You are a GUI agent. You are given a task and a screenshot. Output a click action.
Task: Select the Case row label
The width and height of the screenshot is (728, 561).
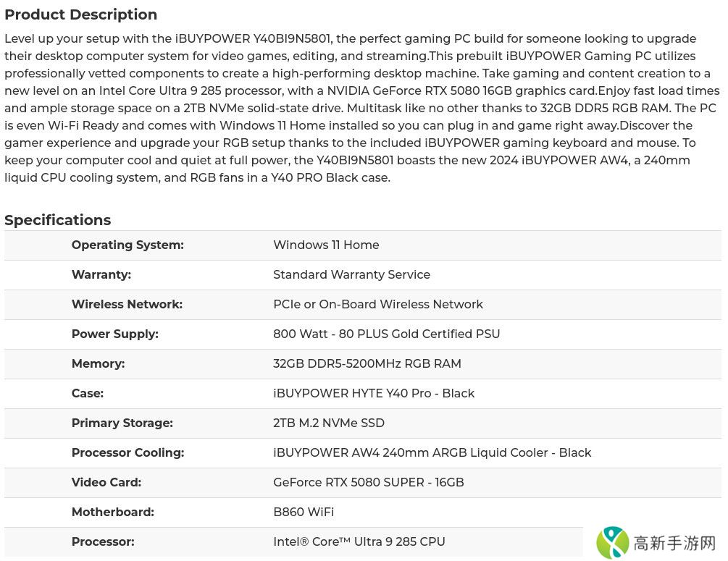point(88,394)
